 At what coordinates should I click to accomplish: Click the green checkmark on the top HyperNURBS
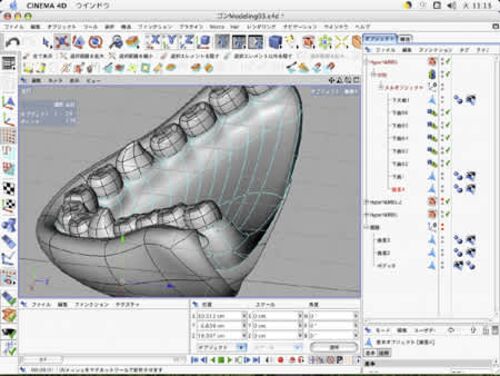point(448,61)
